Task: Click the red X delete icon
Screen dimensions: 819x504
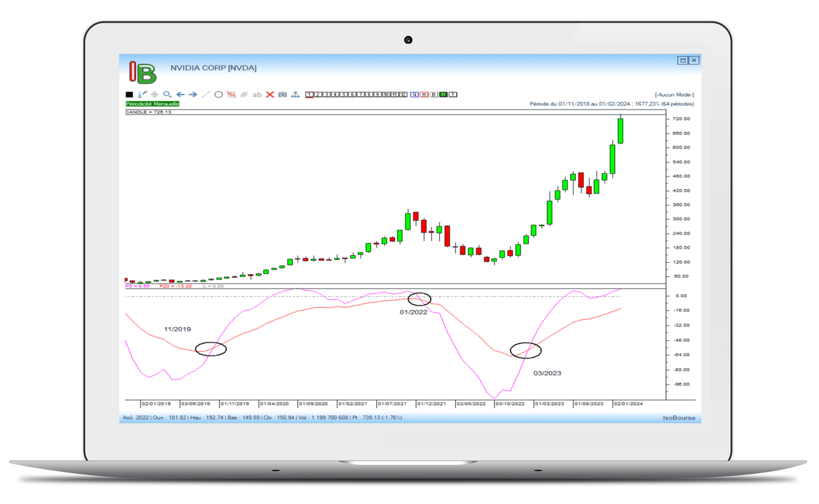Action: pos(270,94)
